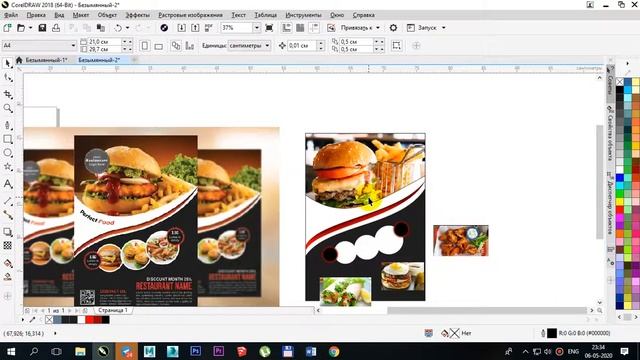This screenshot has height=360, width=640.
Task: Toggle apply layout to all pages
Action: pyautogui.click(x=176, y=46)
